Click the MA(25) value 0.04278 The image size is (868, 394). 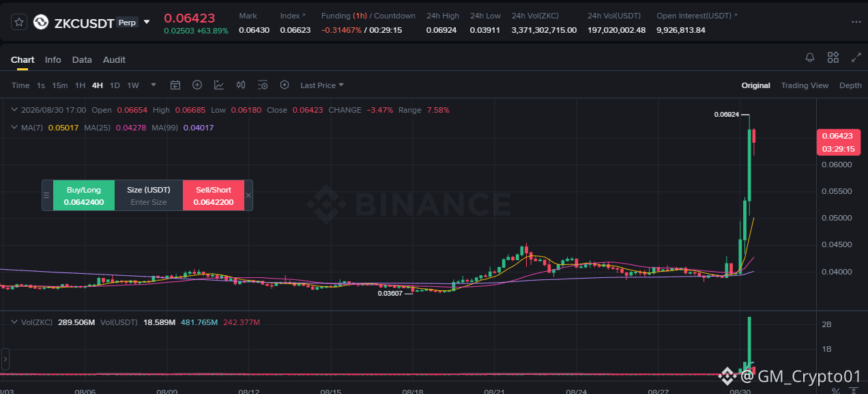pos(131,128)
